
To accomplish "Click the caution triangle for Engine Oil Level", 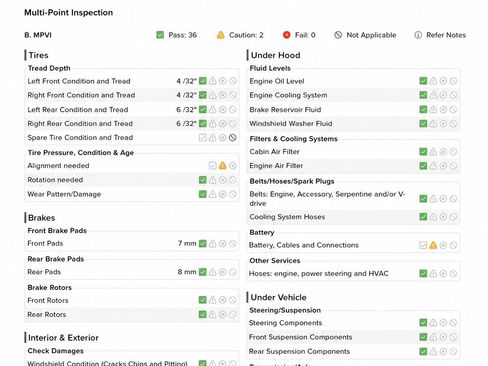I will coord(433,81).
